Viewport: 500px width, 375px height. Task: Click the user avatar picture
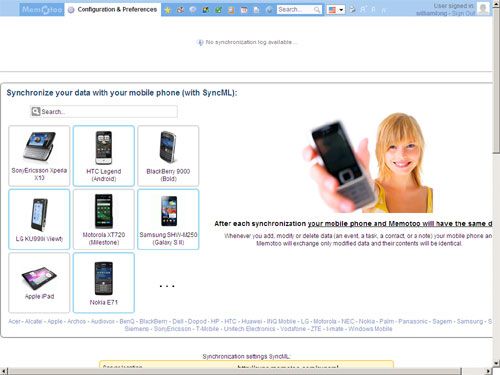tap(483, 9)
